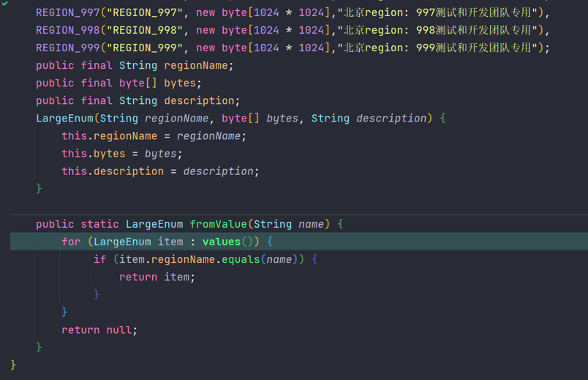Click the 'String description' constructor parameter
This screenshot has height=380, width=588.
tap(369, 119)
